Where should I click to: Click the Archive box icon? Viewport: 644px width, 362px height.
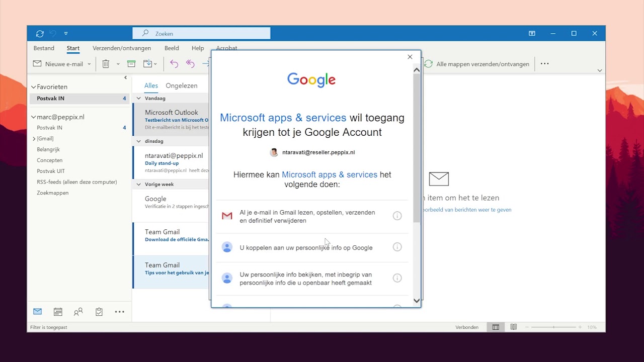click(131, 64)
